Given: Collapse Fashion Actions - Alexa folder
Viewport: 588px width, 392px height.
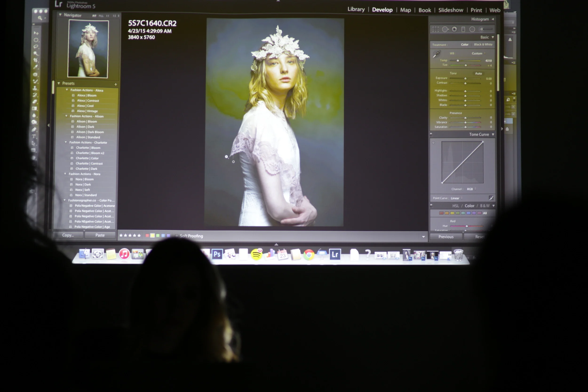Looking at the screenshot, I should (67, 90).
